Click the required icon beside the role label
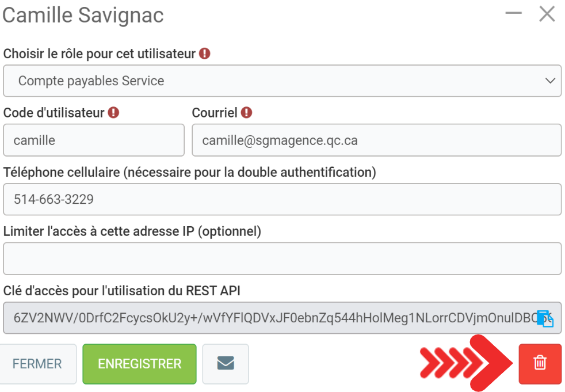The height and width of the screenshot is (392, 565). point(205,54)
